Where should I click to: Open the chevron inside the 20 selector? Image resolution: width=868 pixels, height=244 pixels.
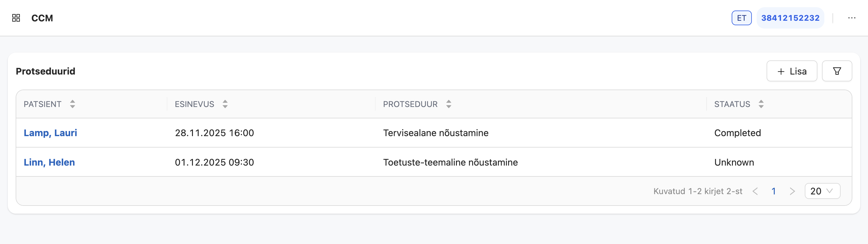point(829,191)
